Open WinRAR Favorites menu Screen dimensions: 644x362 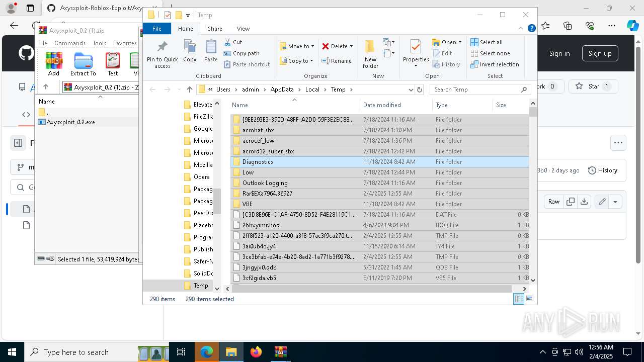coord(125,43)
